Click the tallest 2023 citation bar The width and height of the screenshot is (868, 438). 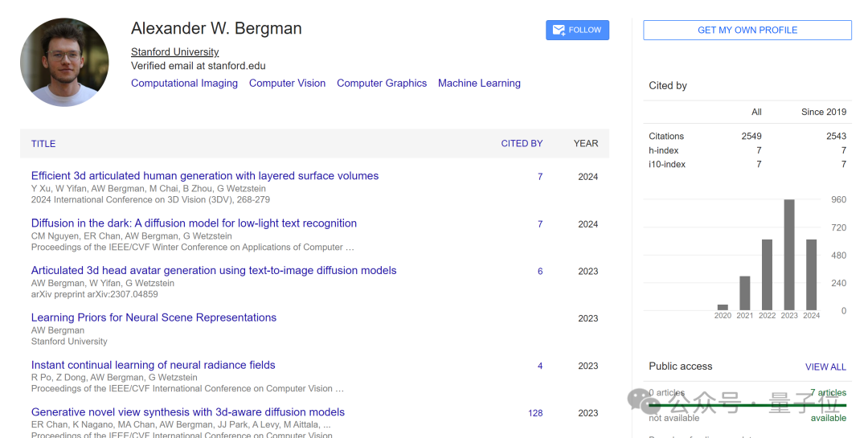[789, 255]
